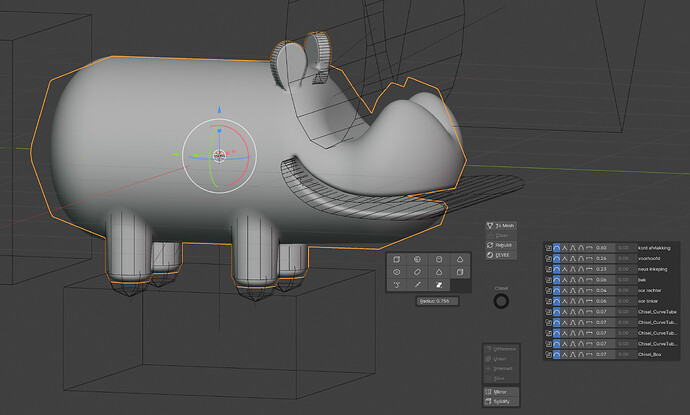Viewport: 690px width, 415px height.
Task: Apply the Mirror modifier button
Action: point(501,392)
